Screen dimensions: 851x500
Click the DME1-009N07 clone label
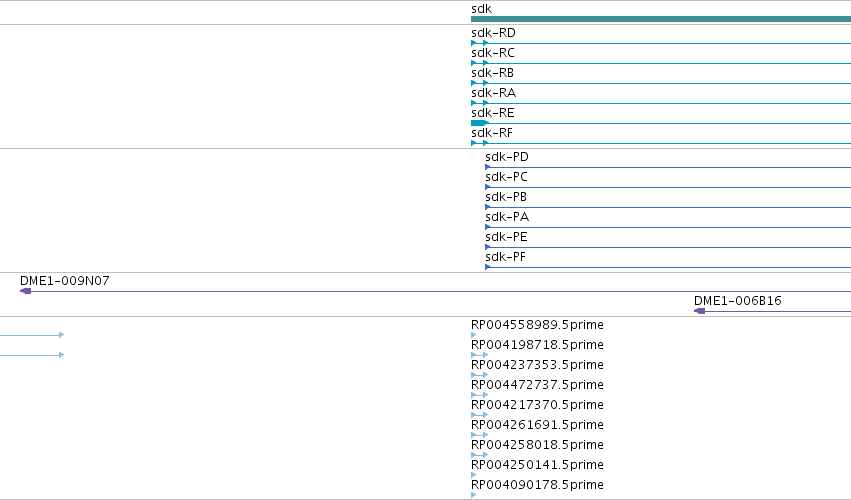[x=65, y=281]
